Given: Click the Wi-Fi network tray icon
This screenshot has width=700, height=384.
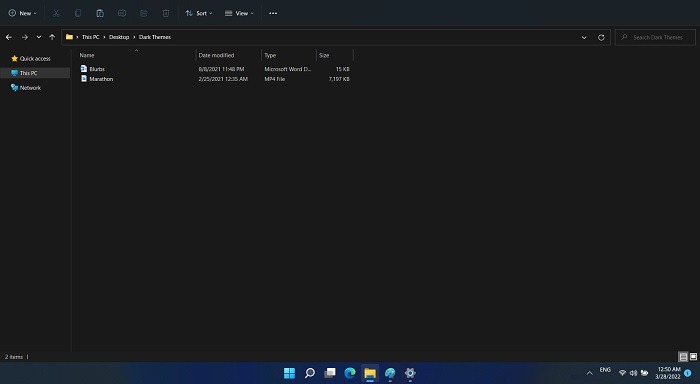Looking at the screenshot, I should [x=622, y=373].
